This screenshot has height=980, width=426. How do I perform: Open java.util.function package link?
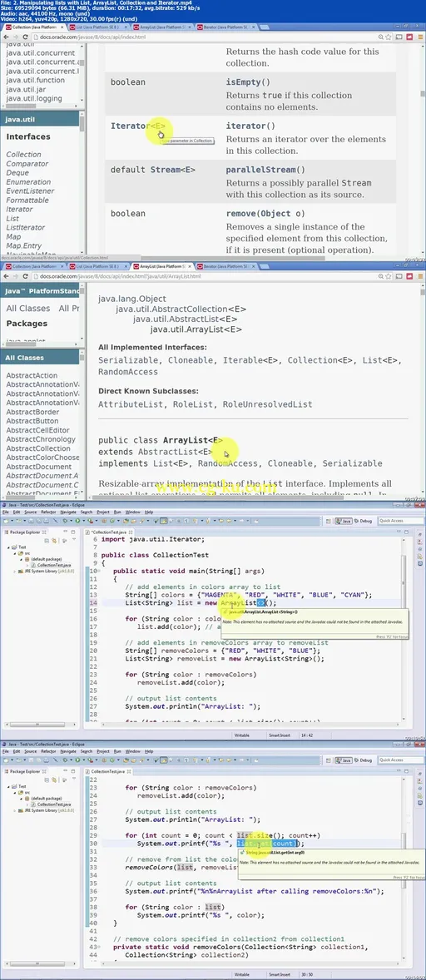[x=35, y=80]
